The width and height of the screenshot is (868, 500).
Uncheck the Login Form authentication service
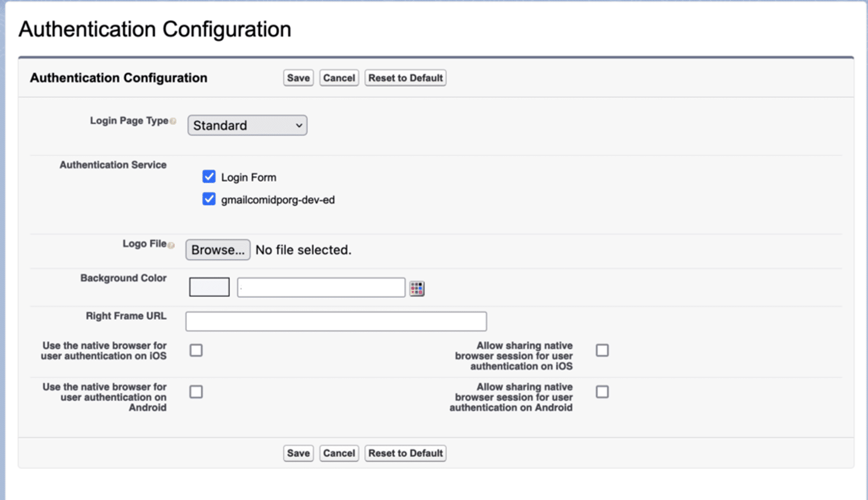[x=209, y=177]
